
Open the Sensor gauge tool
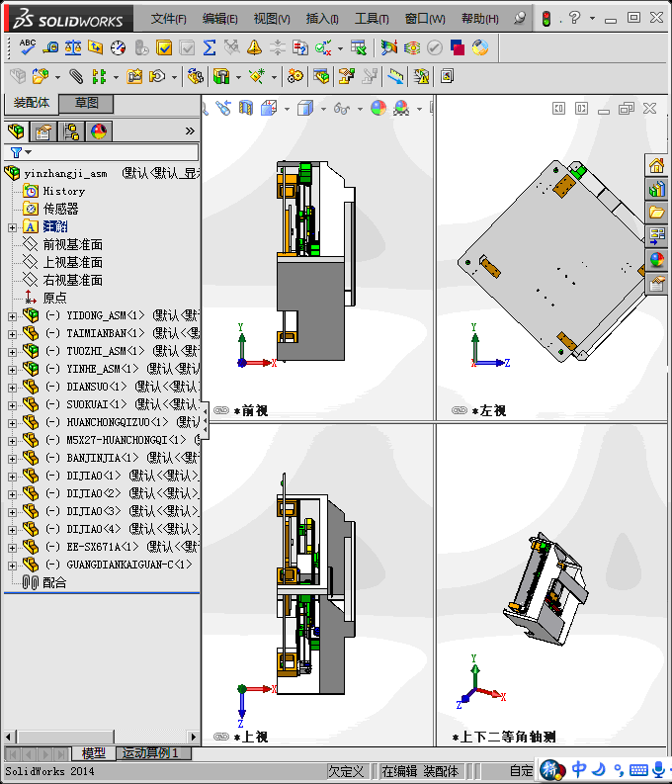(118, 47)
